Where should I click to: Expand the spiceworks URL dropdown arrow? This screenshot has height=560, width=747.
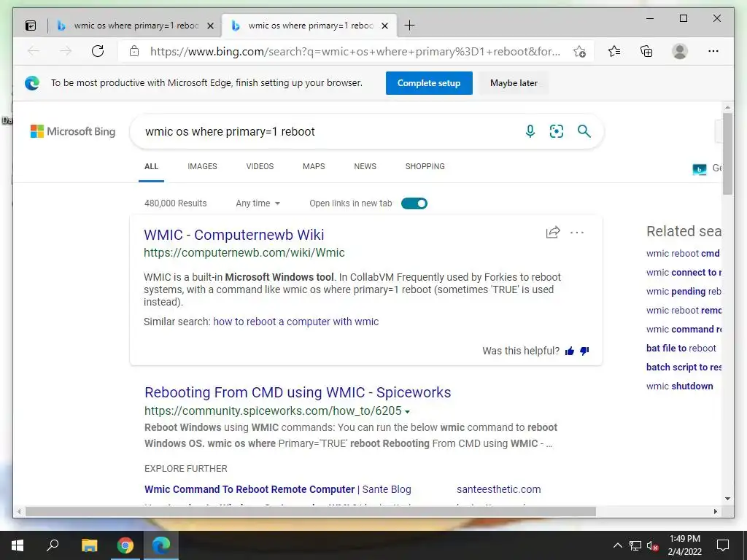point(407,411)
